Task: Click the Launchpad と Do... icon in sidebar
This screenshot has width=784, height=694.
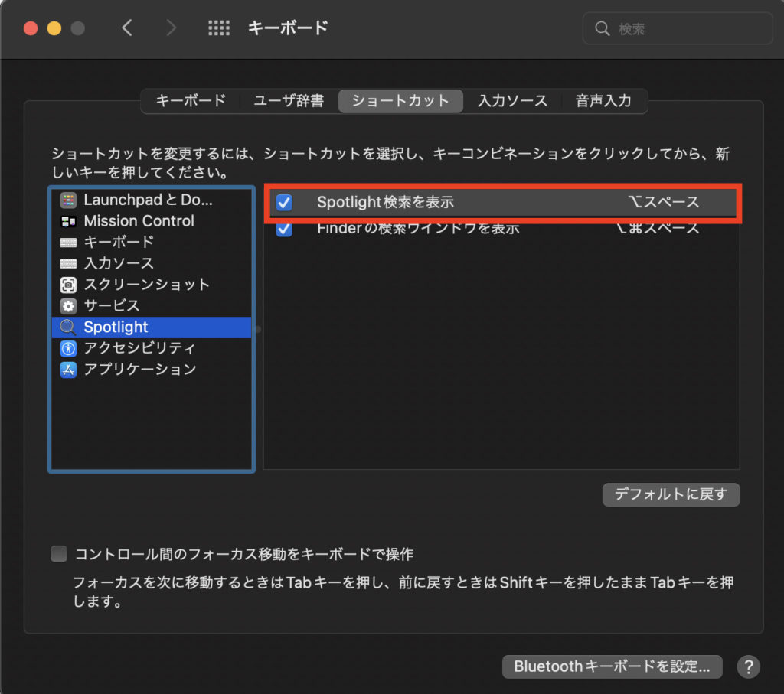Action: 68,200
